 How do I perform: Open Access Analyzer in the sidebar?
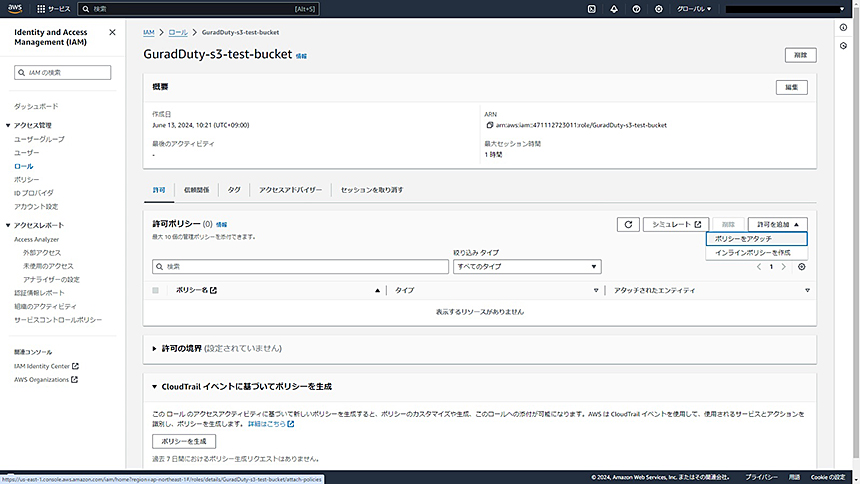(x=36, y=239)
